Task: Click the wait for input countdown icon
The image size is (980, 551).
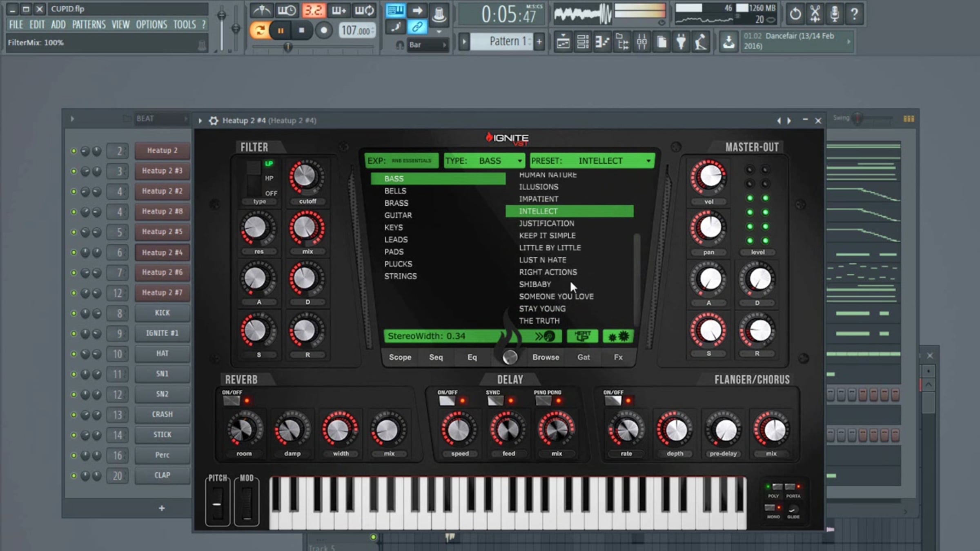Action: point(287,10)
